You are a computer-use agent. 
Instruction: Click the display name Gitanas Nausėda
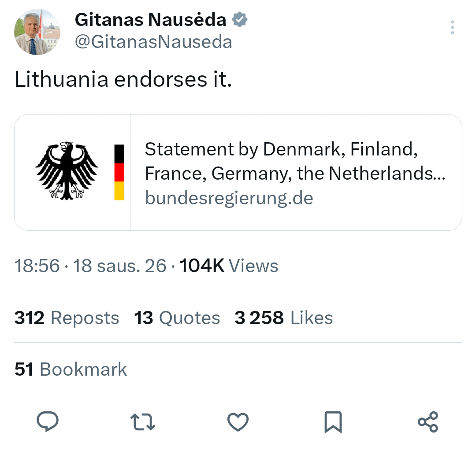(x=152, y=19)
